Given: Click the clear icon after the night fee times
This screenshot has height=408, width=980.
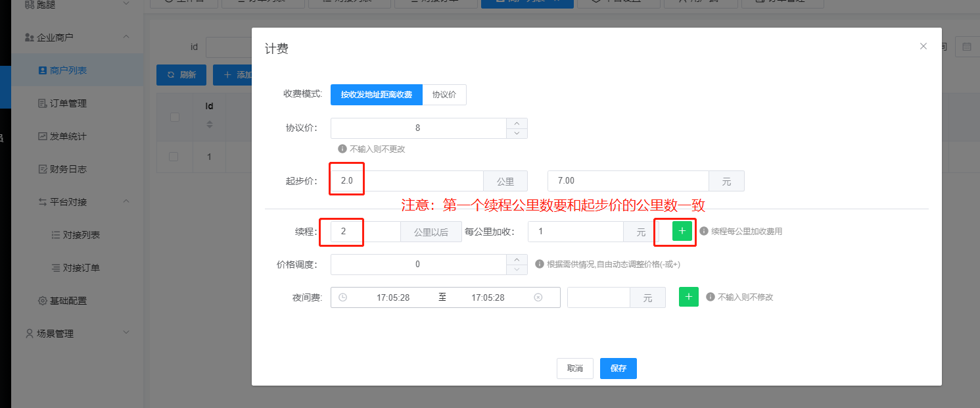Looking at the screenshot, I should point(538,297).
